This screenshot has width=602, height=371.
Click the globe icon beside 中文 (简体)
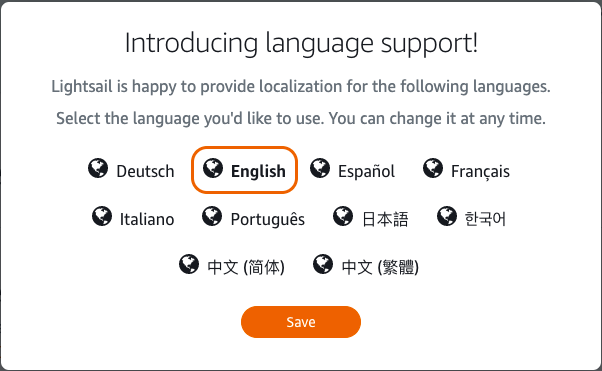click(189, 264)
